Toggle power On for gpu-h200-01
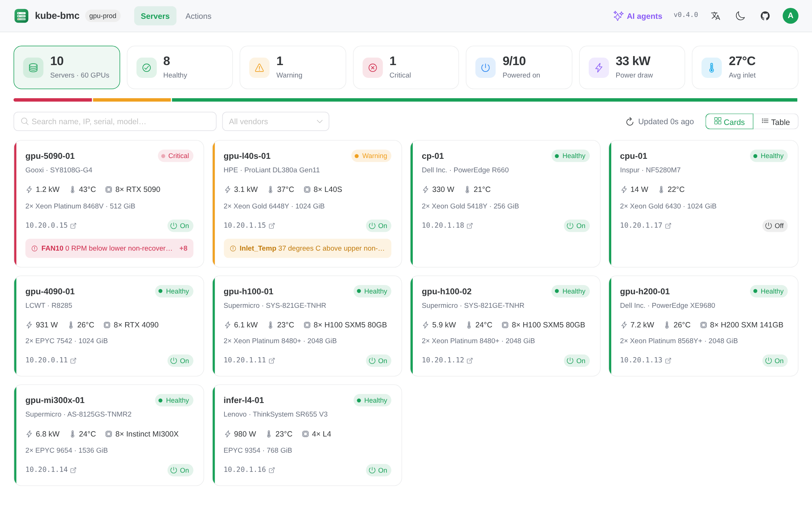The height and width of the screenshot is (508, 812). click(775, 361)
